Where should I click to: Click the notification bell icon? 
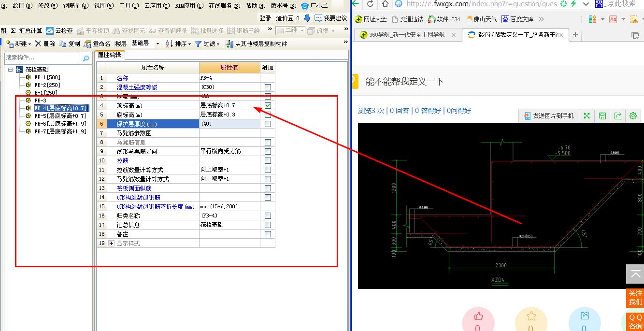[x=307, y=18]
